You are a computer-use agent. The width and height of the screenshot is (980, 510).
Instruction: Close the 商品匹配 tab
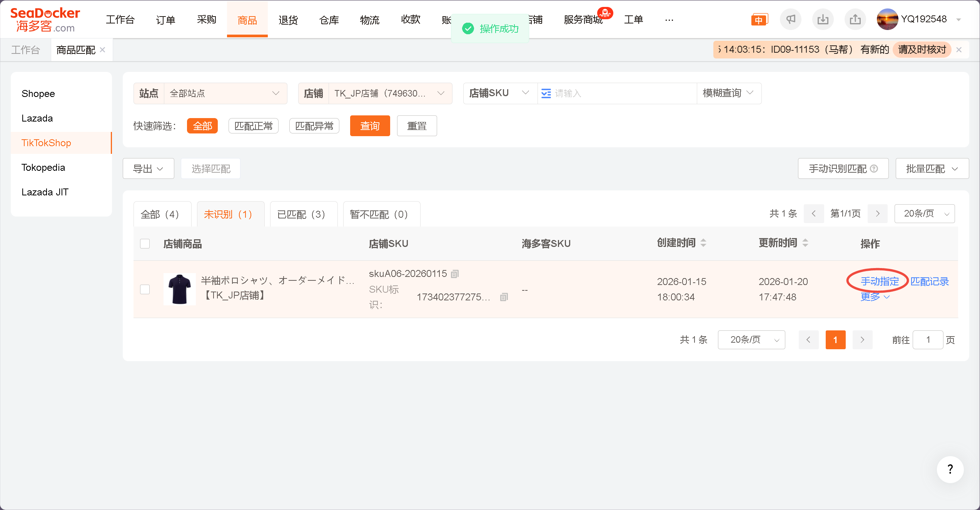pos(103,50)
